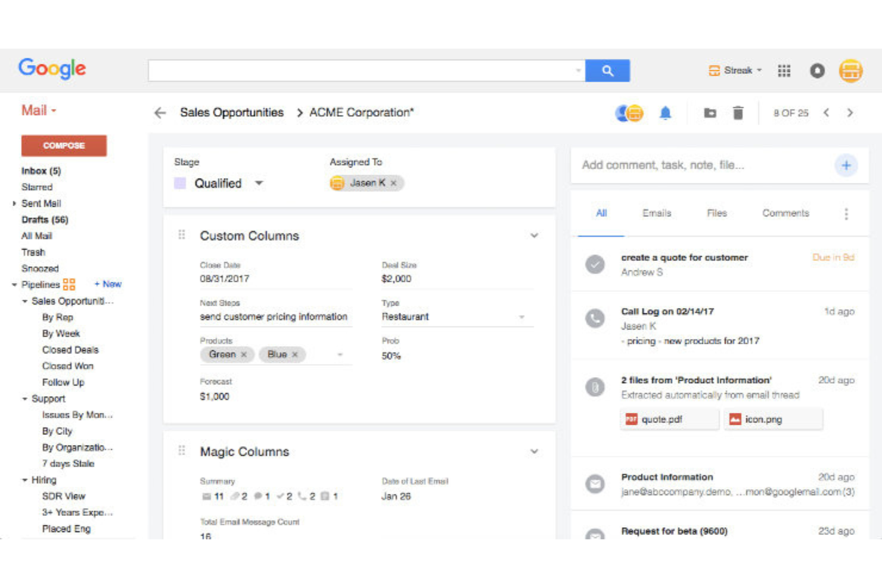Open the Google apps launcher grid
Viewport: 882px width, 588px height.
(784, 70)
